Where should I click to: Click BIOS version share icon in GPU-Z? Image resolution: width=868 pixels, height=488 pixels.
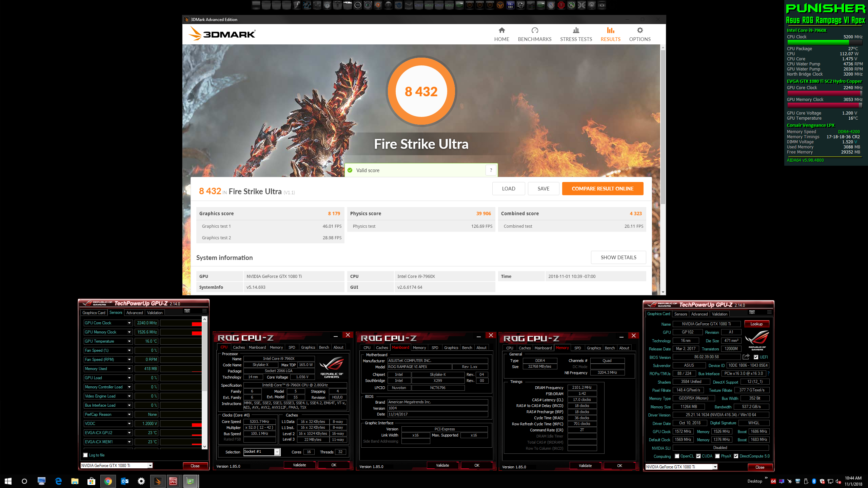746,357
